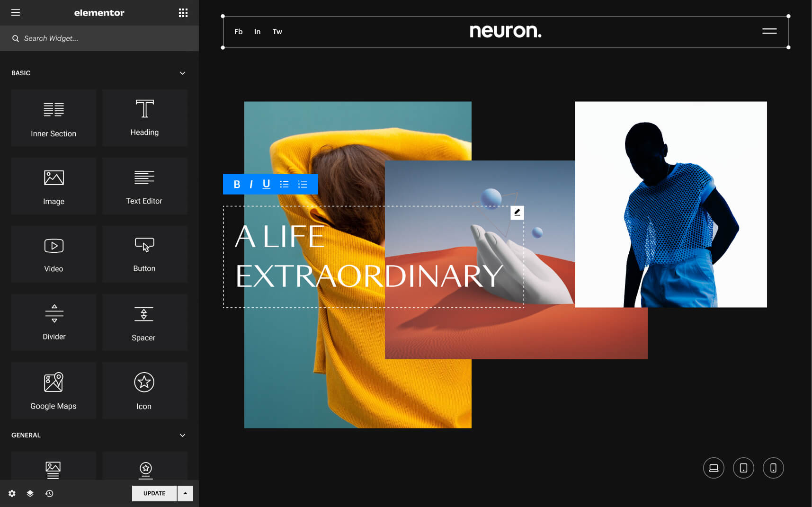The image size is (812, 507).
Task: Toggle italic formatting in text toolbar
Action: [251, 184]
